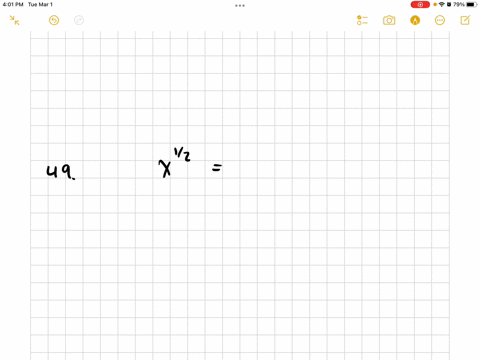The height and width of the screenshot is (360, 480).
Task: Tap the handwritten x to the one-half
Action: click(174, 163)
